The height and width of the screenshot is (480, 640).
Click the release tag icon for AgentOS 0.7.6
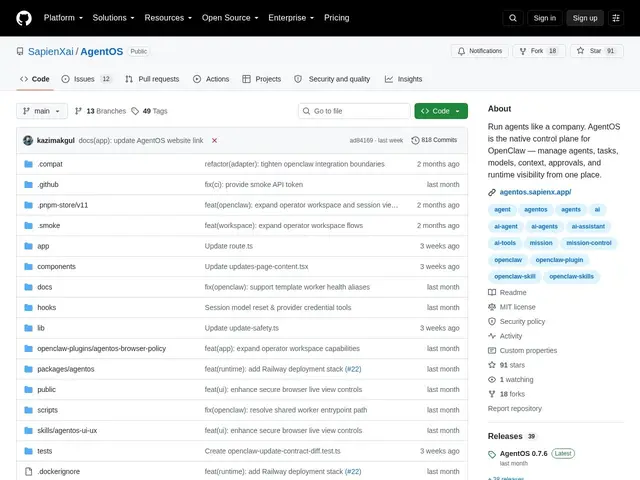point(492,454)
